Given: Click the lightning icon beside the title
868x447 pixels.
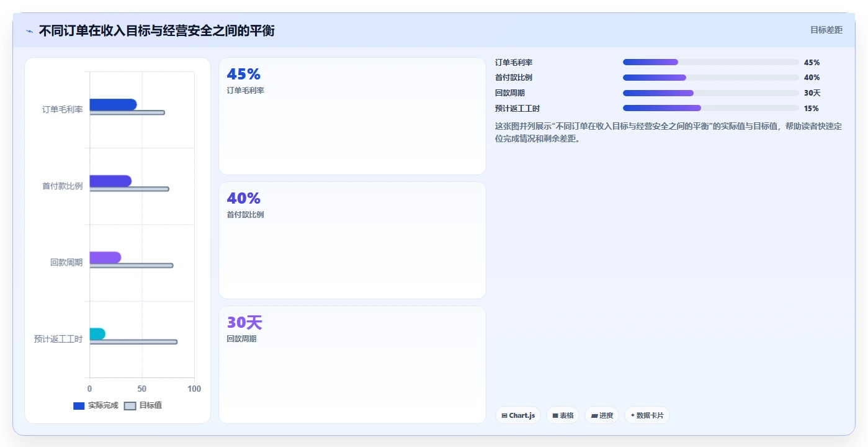Looking at the screenshot, I should (x=30, y=31).
